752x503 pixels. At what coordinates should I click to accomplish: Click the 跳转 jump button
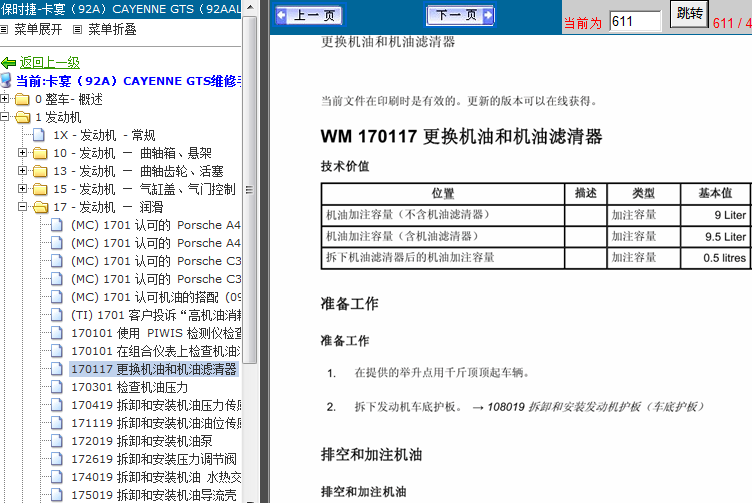[689, 13]
